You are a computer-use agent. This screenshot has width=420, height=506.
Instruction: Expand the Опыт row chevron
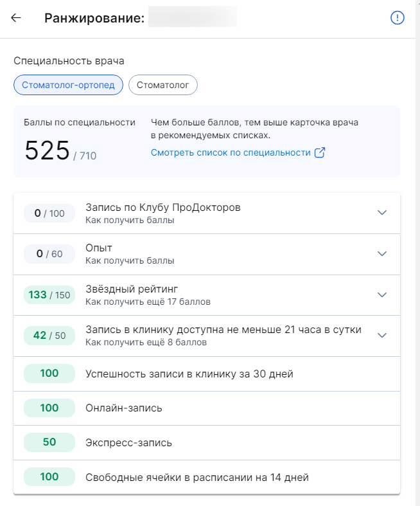coord(382,253)
